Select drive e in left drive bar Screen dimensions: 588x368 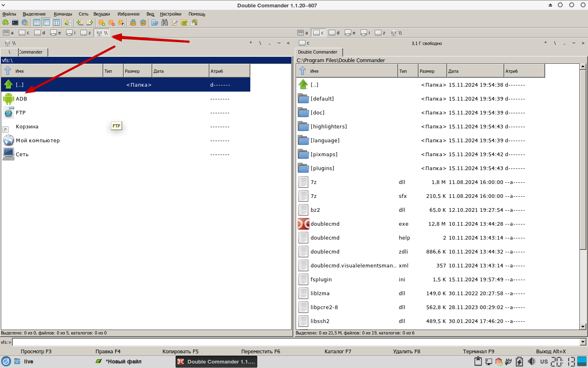[x=56, y=33]
